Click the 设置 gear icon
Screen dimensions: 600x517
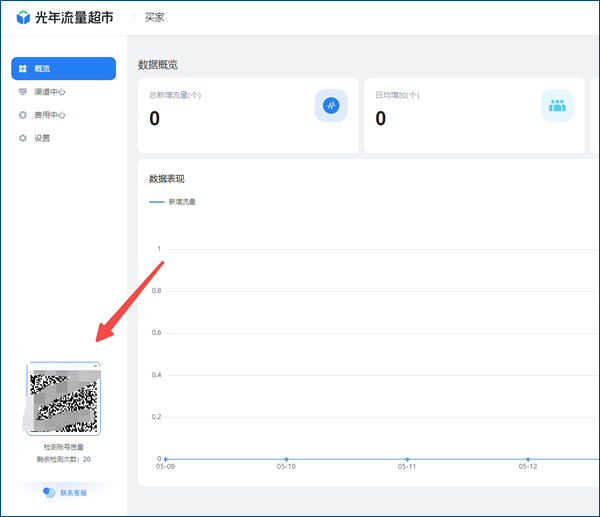point(23,138)
